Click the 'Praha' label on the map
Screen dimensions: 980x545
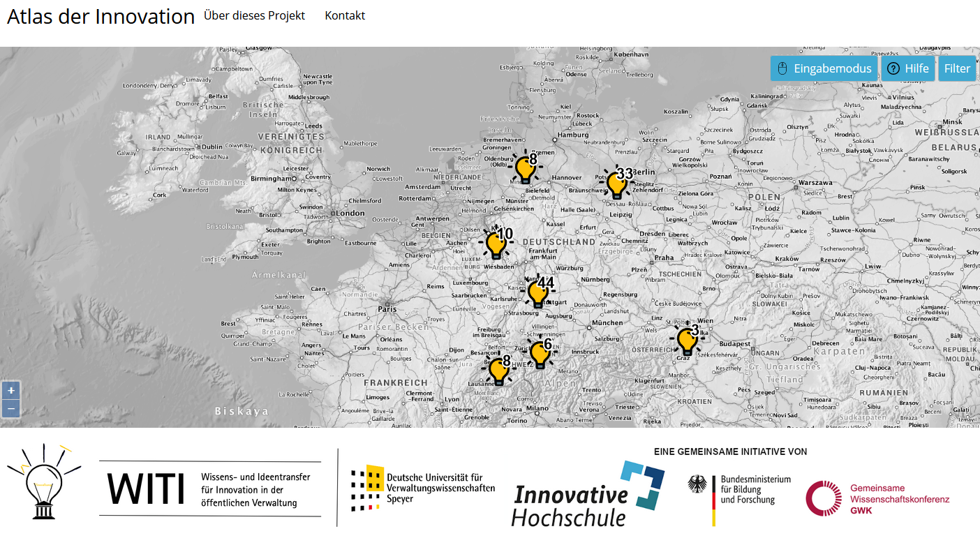(x=665, y=257)
